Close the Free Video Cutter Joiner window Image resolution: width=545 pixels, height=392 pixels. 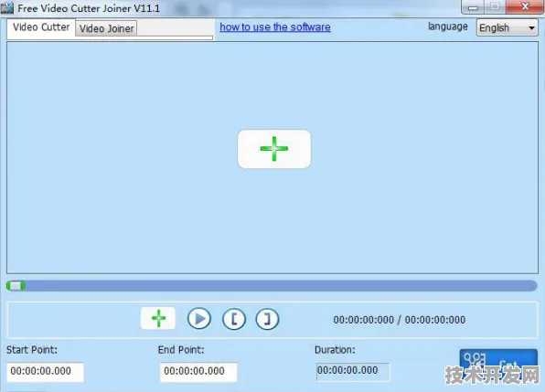[525, 6]
